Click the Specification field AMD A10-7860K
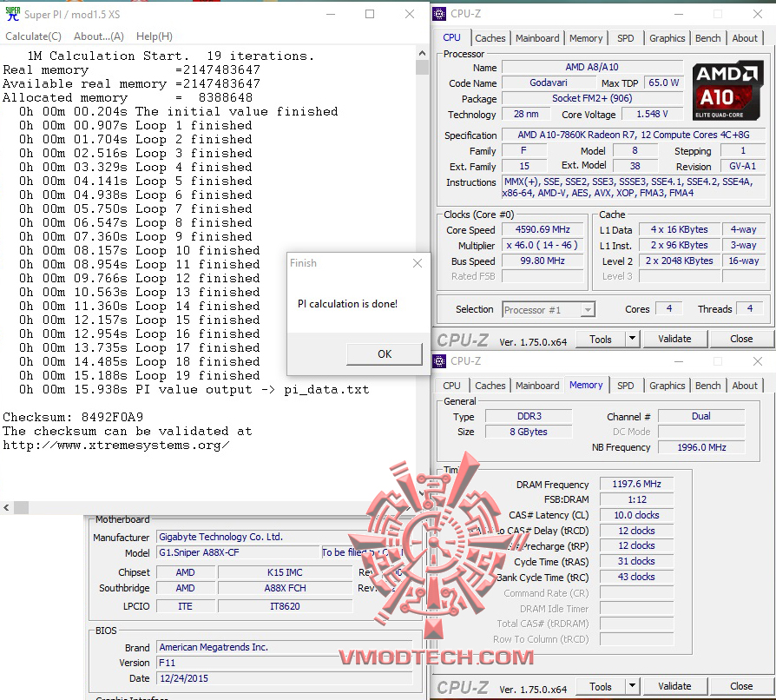 pyautogui.click(x=634, y=135)
